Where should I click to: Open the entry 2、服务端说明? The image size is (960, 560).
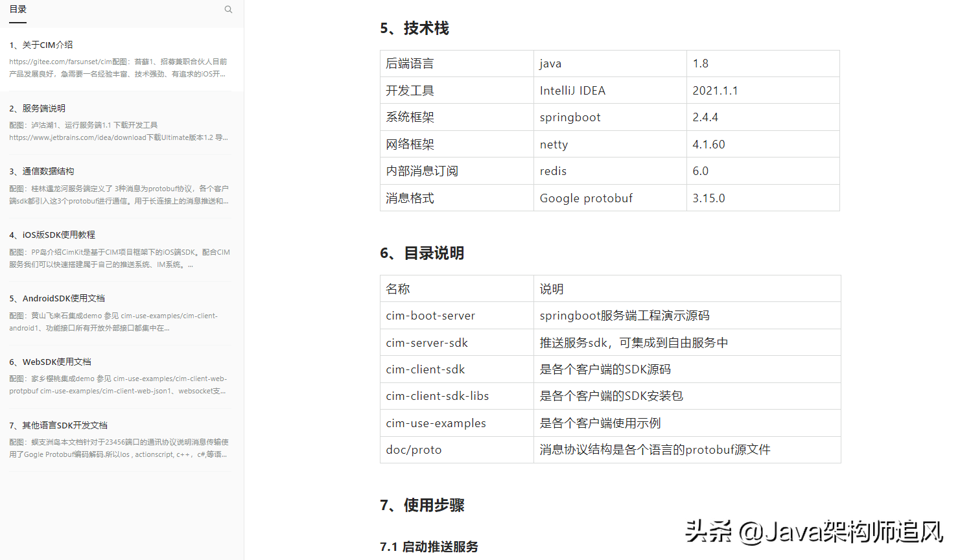tap(37, 108)
